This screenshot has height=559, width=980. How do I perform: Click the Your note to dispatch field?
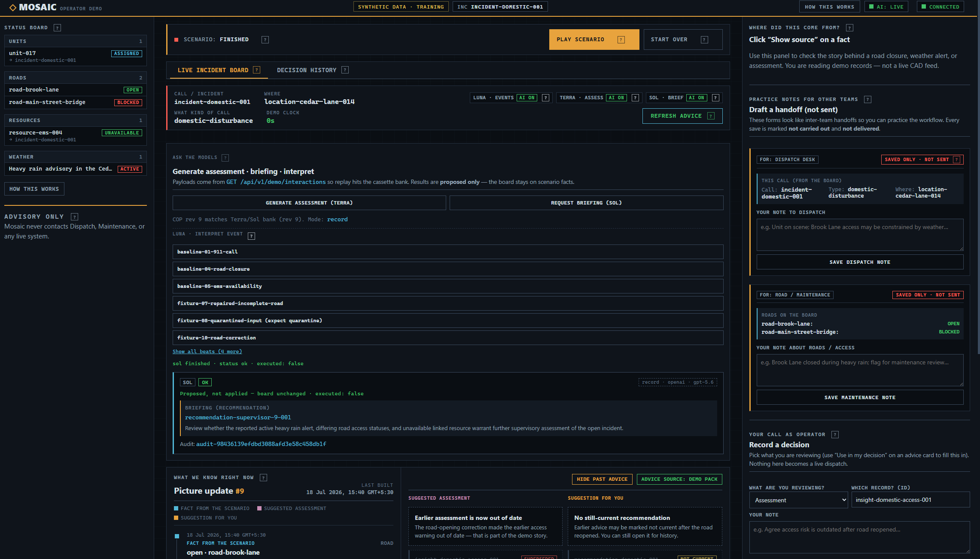[x=860, y=235]
